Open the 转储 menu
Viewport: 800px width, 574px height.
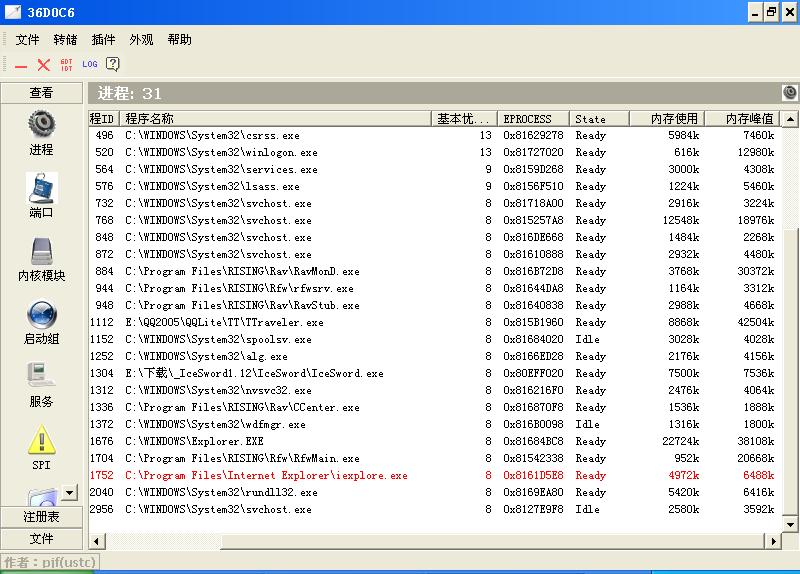pos(65,40)
